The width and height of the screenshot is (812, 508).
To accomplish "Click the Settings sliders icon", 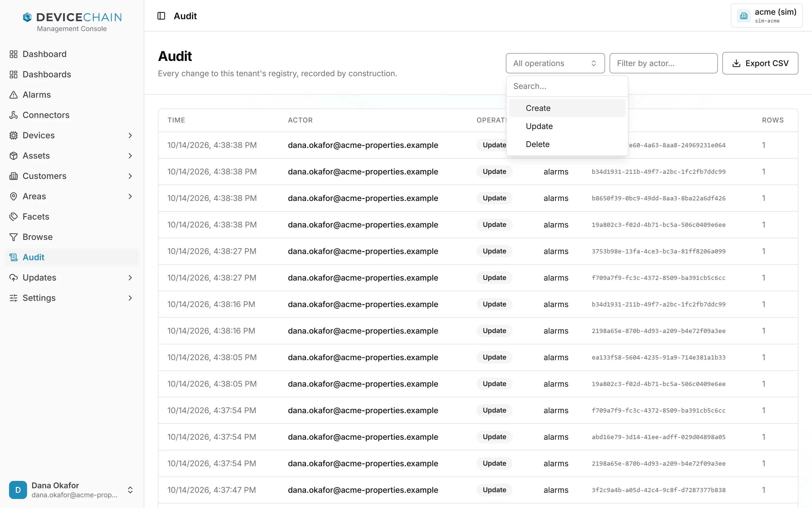I will (x=14, y=298).
